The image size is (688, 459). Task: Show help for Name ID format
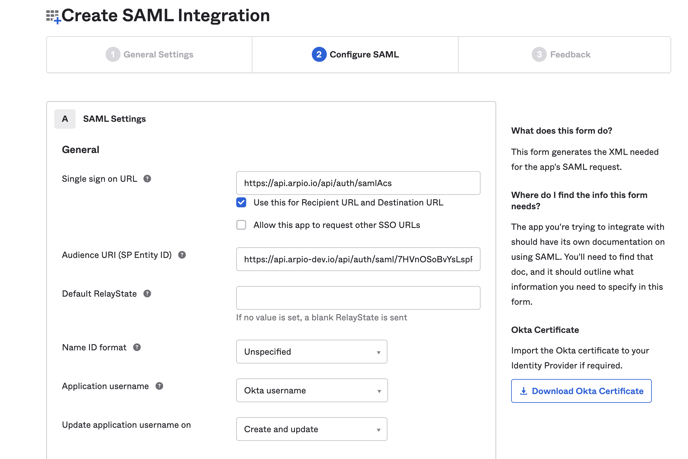point(137,347)
